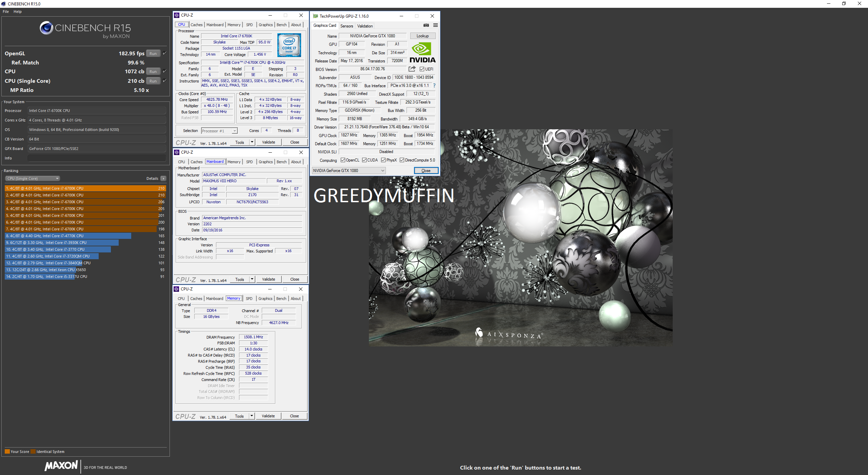This screenshot has width=868, height=475.
Task: Open Caches tab in top CPU-Z window
Action: (196, 25)
